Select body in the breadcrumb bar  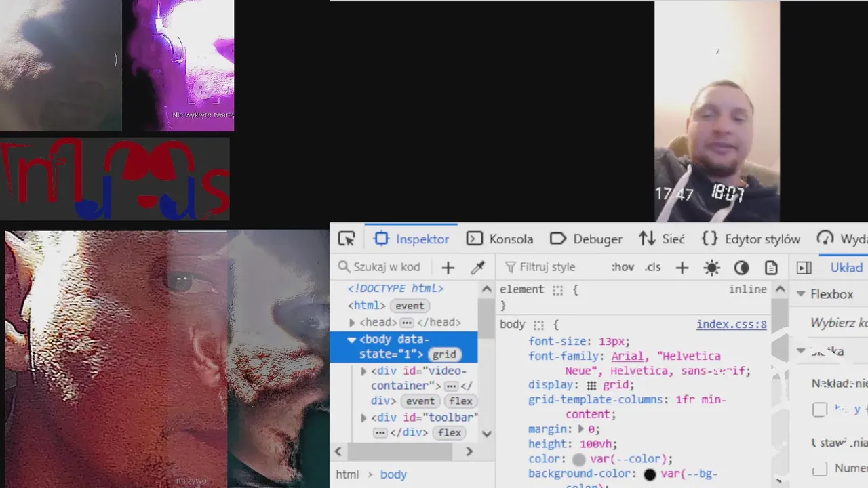point(393,474)
